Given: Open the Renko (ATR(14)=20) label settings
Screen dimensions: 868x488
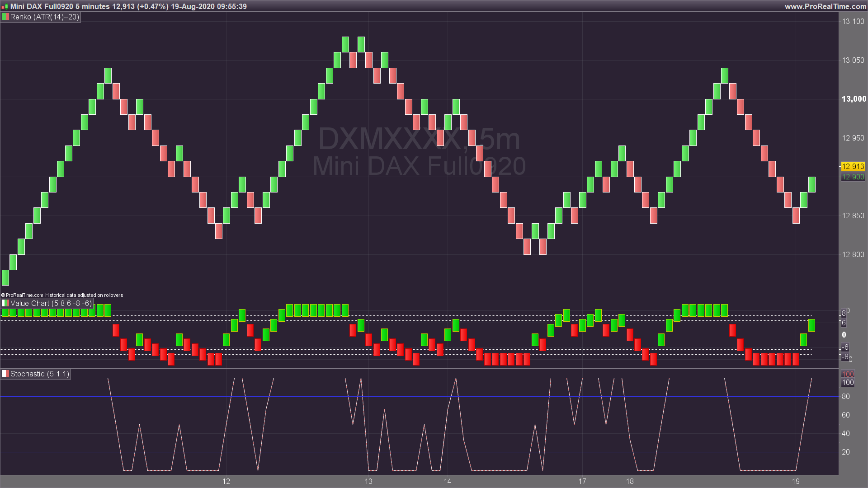Looking at the screenshot, I should (x=44, y=17).
